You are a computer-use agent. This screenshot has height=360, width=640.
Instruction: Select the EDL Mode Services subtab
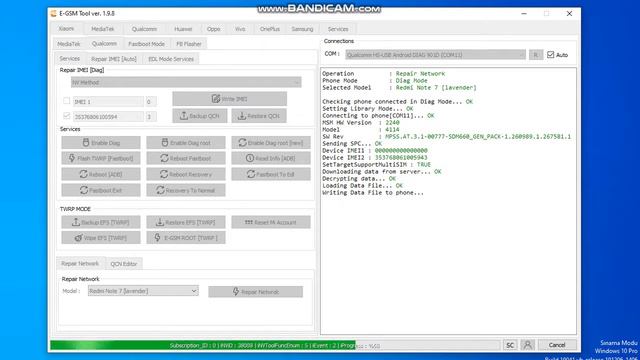click(x=171, y=59)
